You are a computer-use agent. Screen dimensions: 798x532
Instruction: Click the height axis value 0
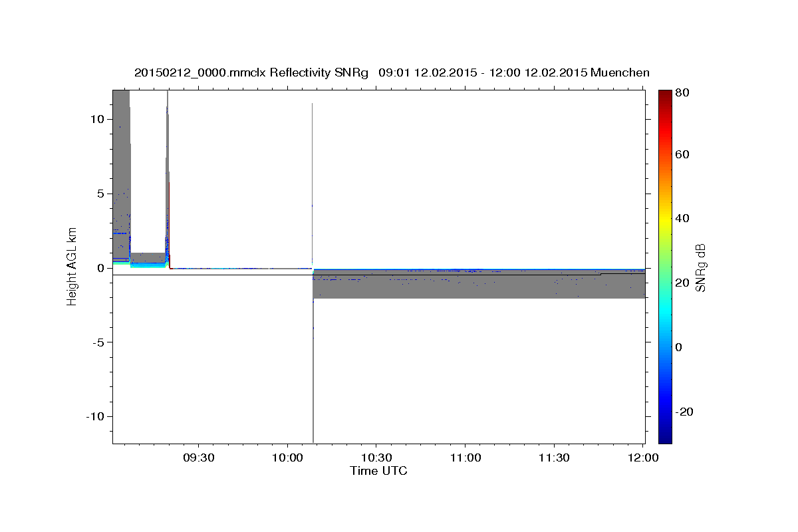tap(102, 268)
